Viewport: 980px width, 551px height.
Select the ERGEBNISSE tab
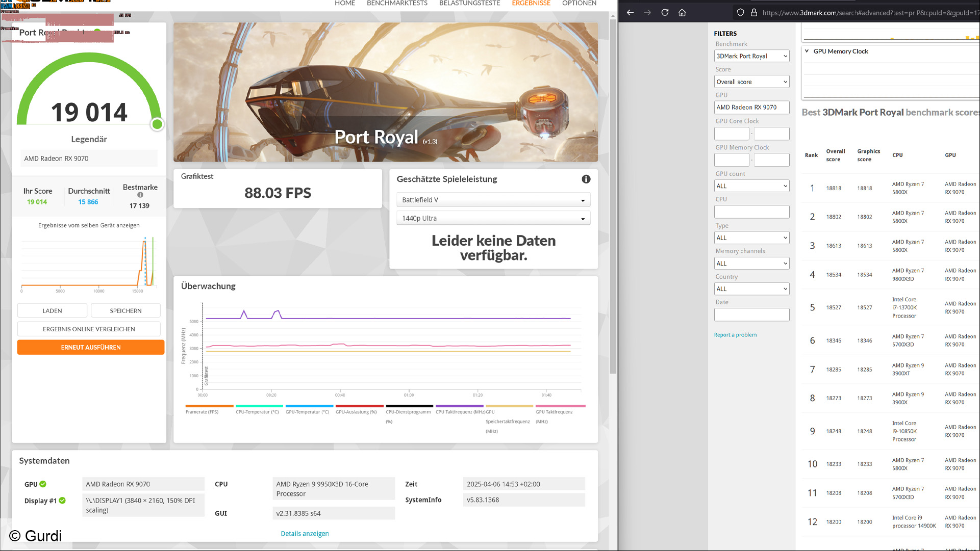531,3
